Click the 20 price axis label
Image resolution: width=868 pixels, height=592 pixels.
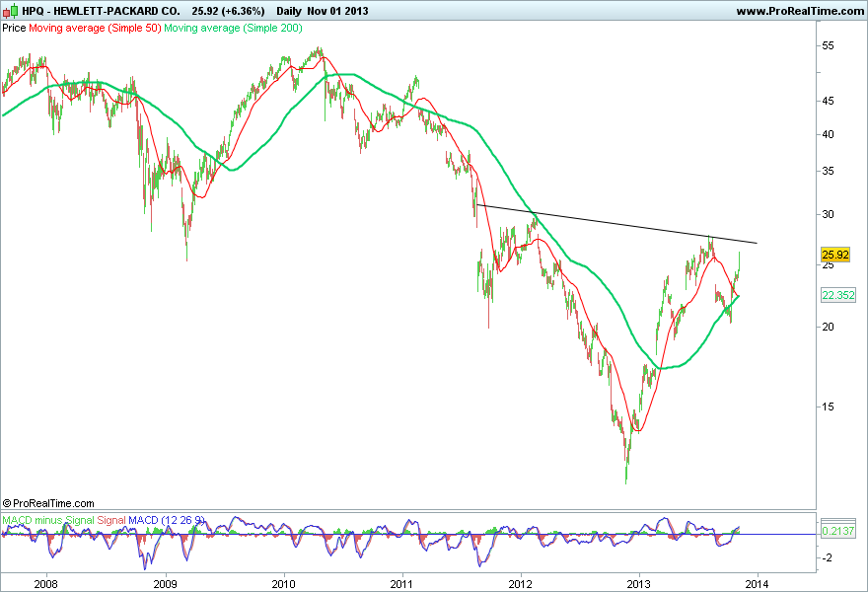click(828, 327)
